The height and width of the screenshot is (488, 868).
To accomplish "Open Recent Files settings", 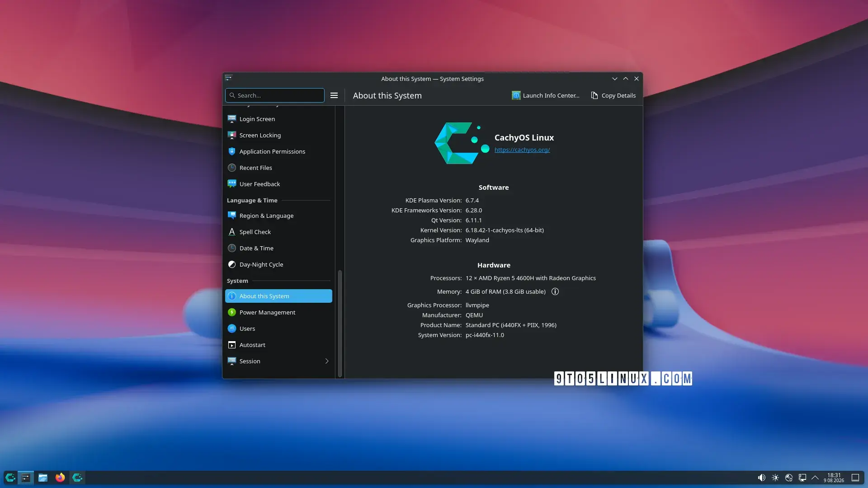I will pyautogui.click(x=278, y=168).
